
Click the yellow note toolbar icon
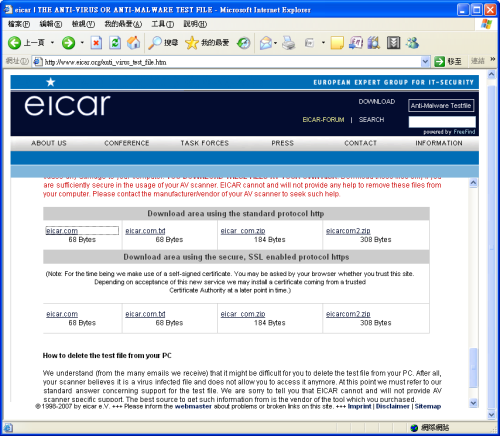pos(337,43)
